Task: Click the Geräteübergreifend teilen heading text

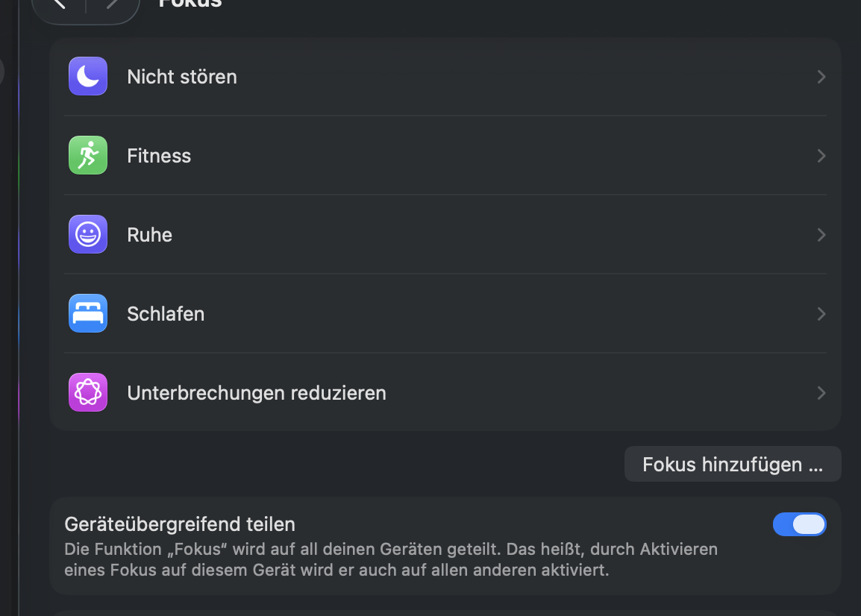Action: tap(180, 524)
